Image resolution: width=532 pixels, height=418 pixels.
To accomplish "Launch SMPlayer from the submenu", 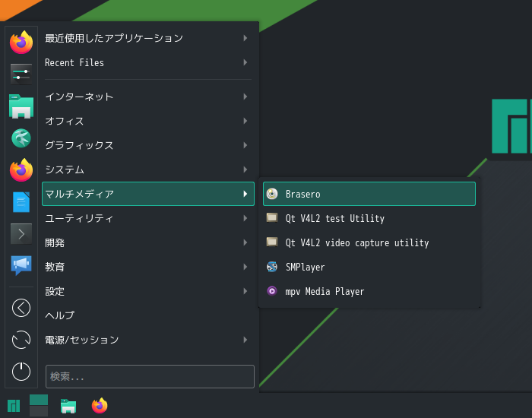I will click(x=369, y=267).
